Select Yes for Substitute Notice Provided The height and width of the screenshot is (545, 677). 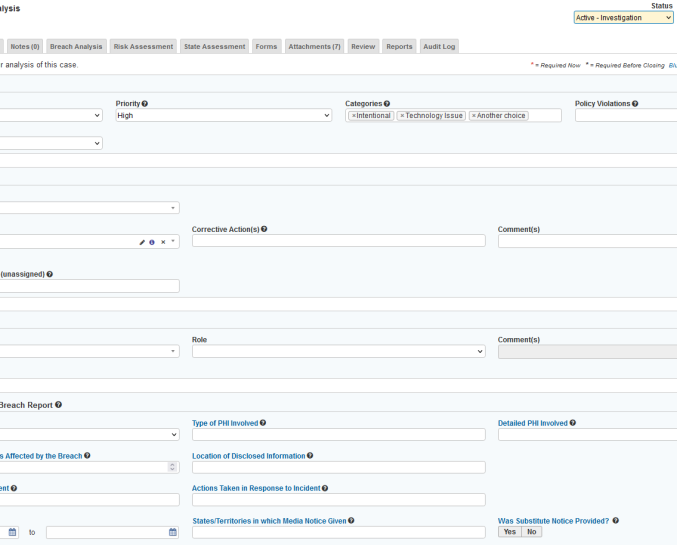click(x=509, y=532)
